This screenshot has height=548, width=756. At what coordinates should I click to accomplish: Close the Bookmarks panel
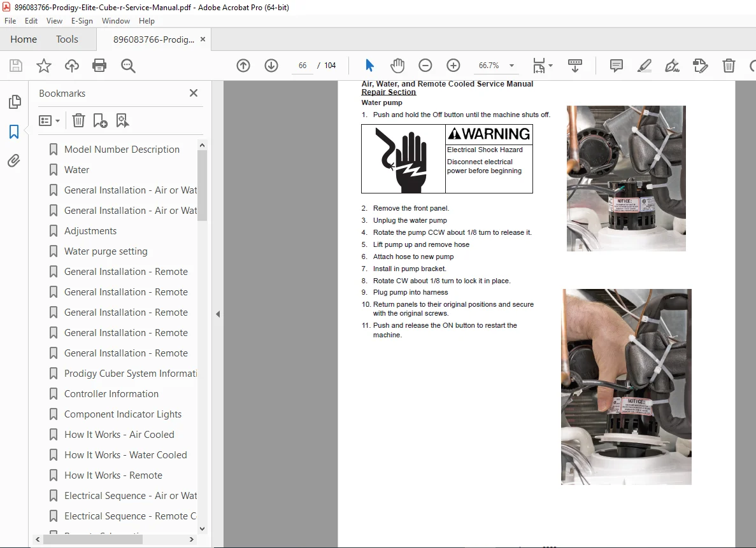[194, 93]
